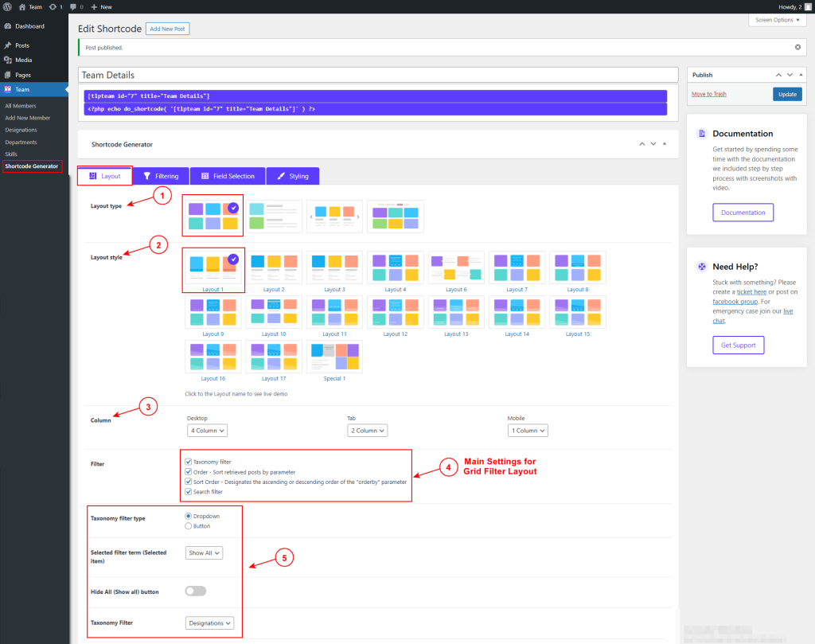Switch to the Filtering tab
This screenshot has height=644, width=815.
(161, 176)
